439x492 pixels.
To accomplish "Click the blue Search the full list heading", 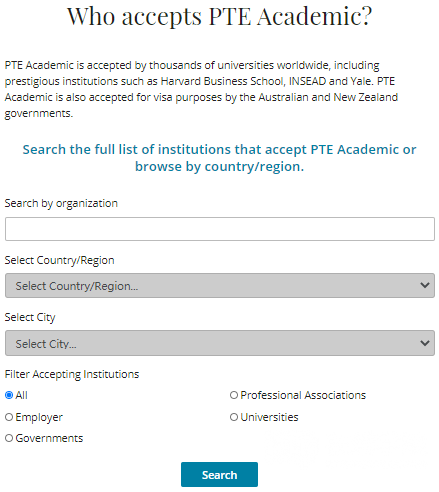I will pyautogui.click(x=220, y=158).
